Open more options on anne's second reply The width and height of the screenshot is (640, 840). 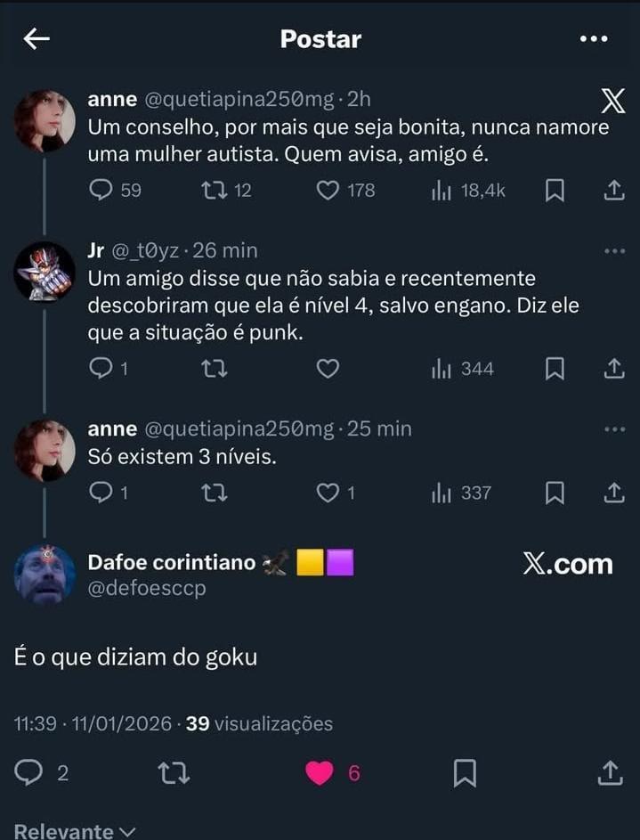[614, 429]
